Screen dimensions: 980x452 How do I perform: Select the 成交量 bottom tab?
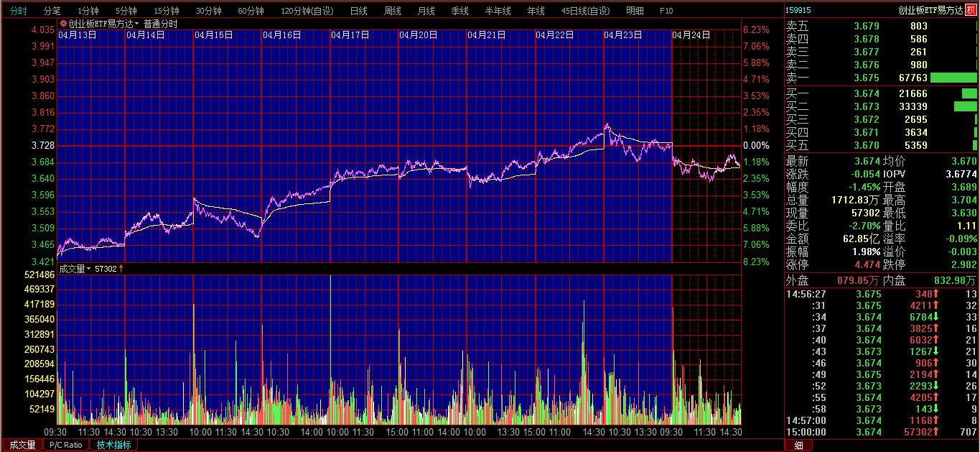click(22, 445)
